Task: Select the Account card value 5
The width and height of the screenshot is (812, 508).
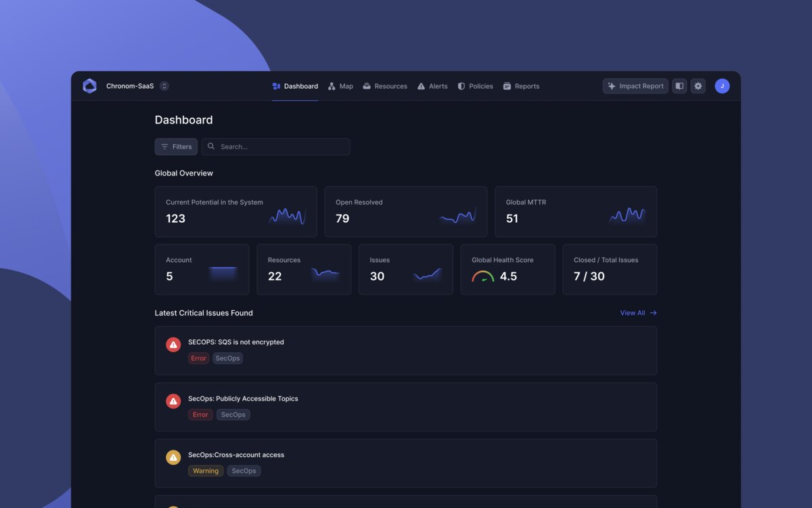Action: (x=169, y=276)
